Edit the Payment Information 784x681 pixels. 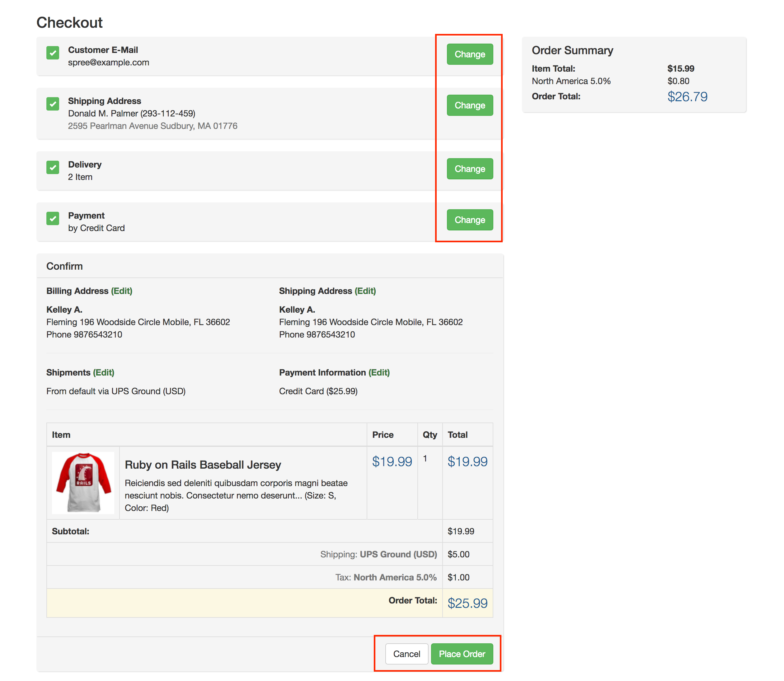tap(379, 372)
